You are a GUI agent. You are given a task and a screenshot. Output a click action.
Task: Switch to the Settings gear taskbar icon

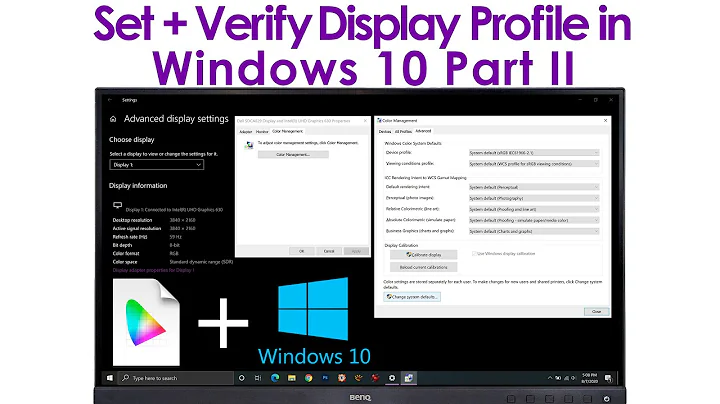pos(392,378)
